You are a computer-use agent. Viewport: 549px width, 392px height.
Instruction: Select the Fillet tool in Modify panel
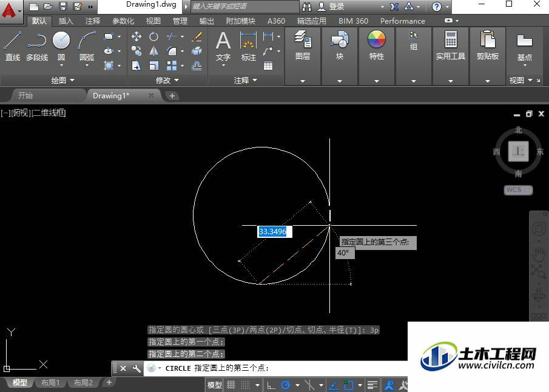172,51
